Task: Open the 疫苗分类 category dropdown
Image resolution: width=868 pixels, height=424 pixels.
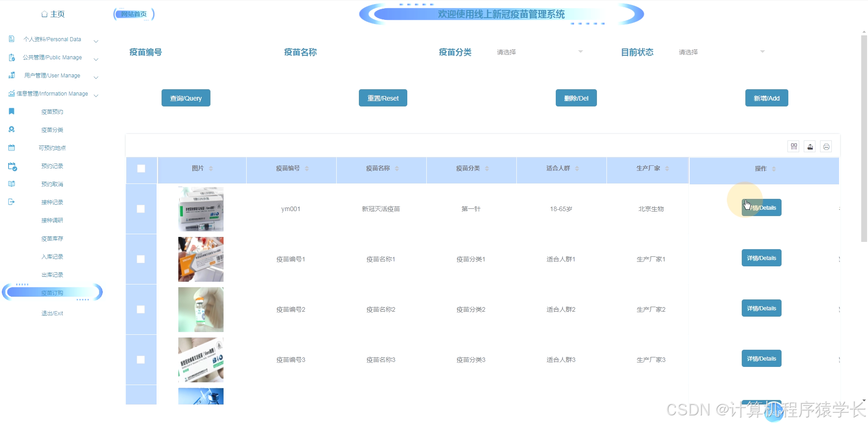Action: (539, 52)
